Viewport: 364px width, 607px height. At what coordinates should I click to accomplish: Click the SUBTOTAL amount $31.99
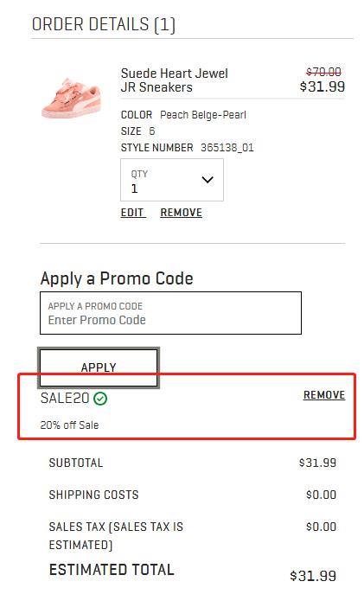coord(317,463)
